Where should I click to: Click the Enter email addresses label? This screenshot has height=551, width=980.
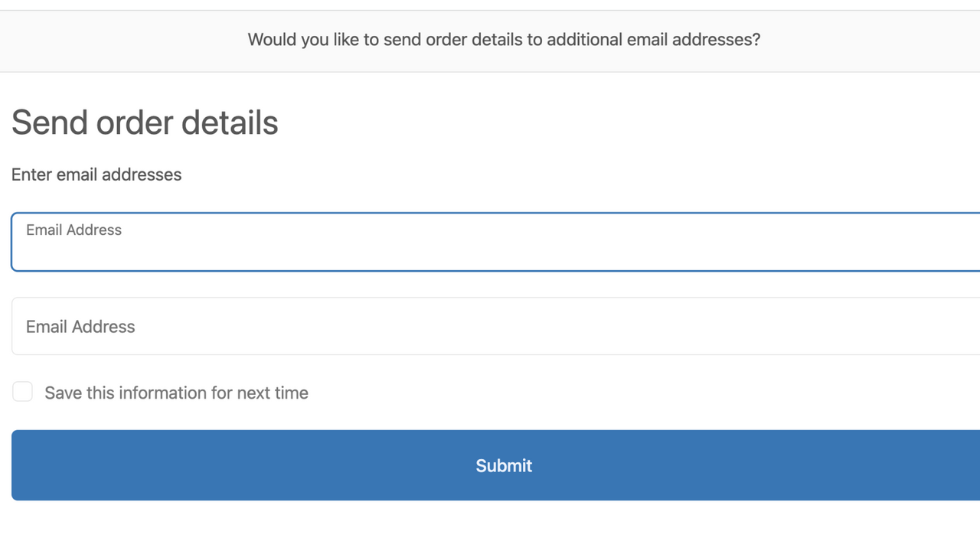[96, 174]
